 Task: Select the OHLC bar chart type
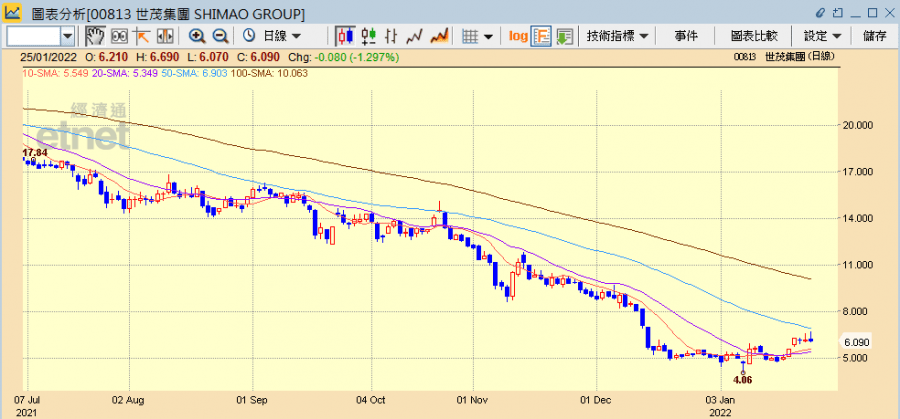(392, 36)
